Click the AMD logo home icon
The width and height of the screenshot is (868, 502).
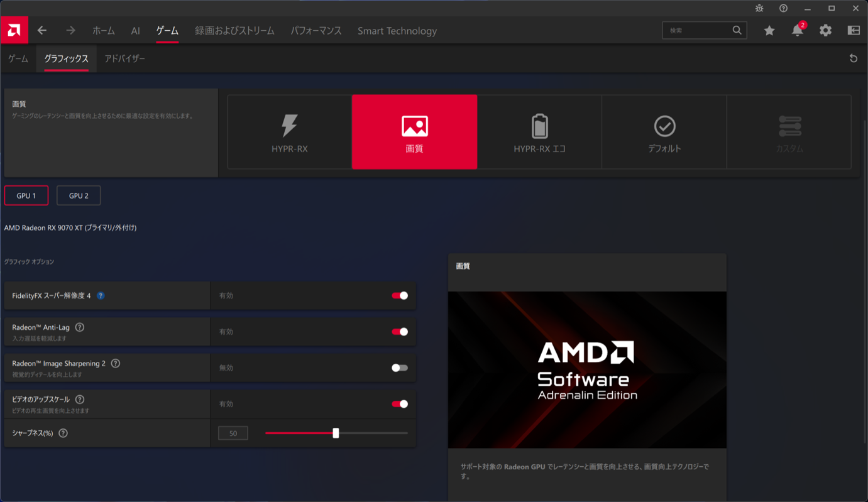tap(14, 30)
